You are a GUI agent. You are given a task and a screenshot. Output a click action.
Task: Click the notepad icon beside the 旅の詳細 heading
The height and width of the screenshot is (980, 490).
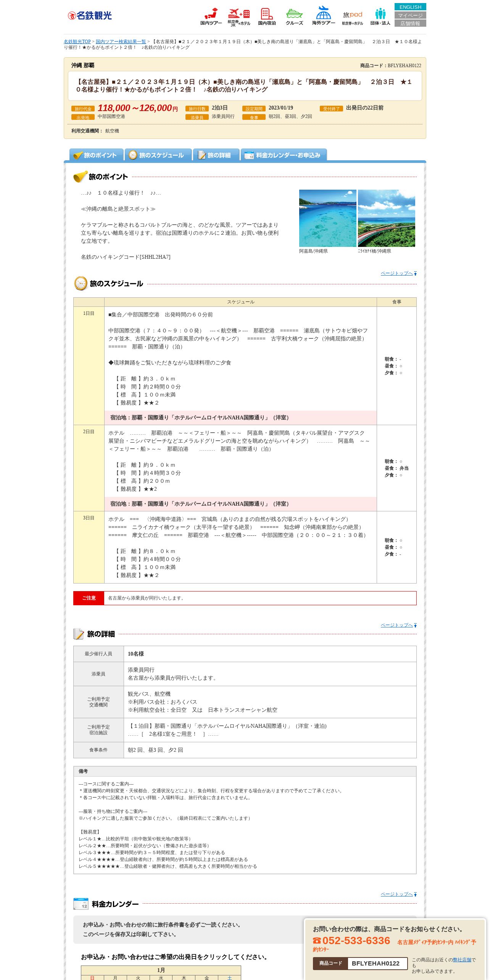pos(79,634)
